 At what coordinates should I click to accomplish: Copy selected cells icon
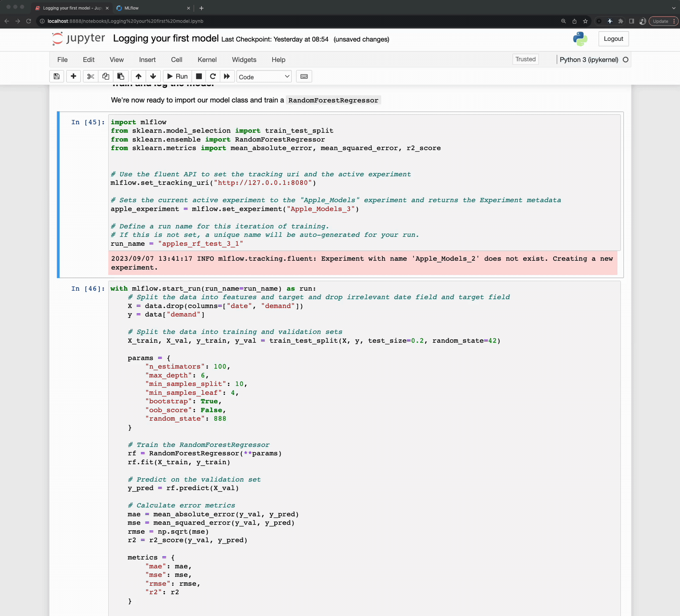pos(106,77)
